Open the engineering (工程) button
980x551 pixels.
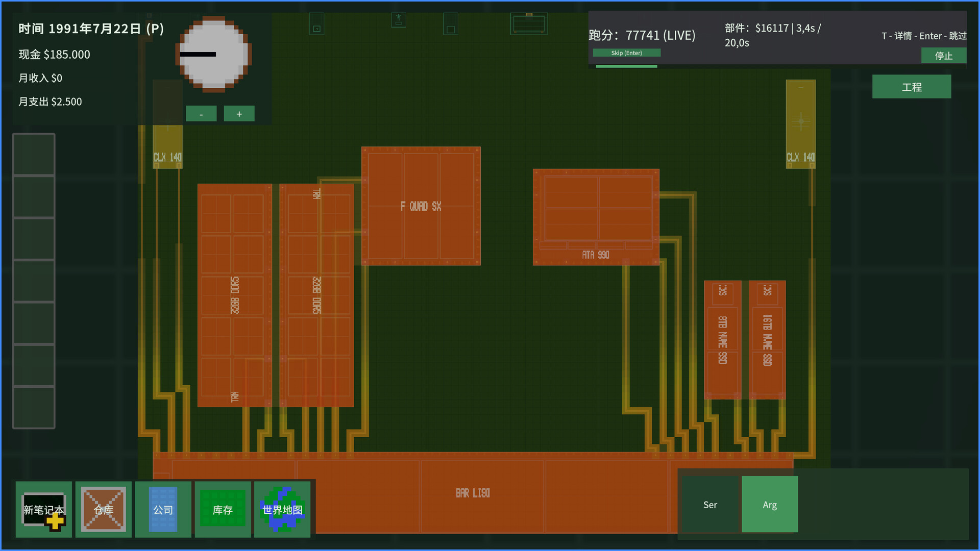pyautogui.click(x=912, y=87)
